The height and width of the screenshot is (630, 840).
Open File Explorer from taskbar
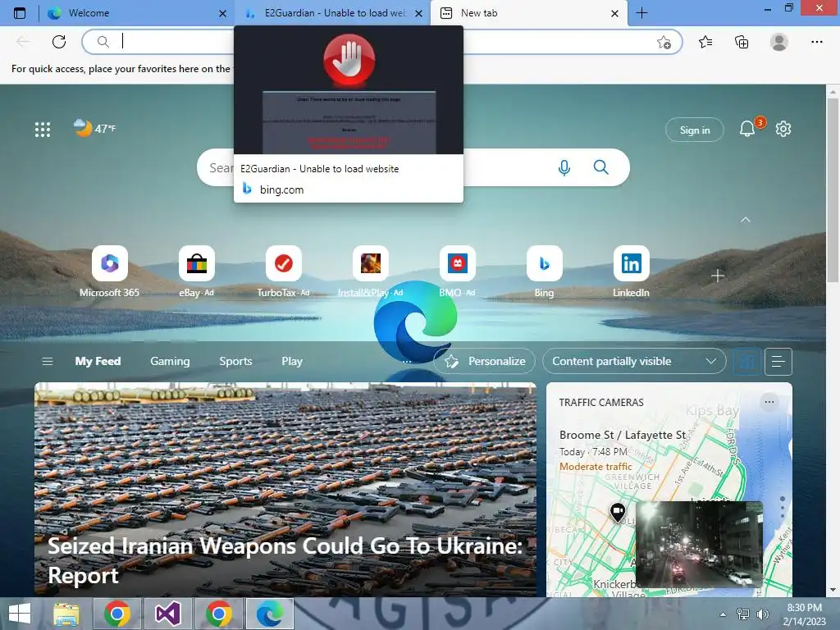(66, 614)
